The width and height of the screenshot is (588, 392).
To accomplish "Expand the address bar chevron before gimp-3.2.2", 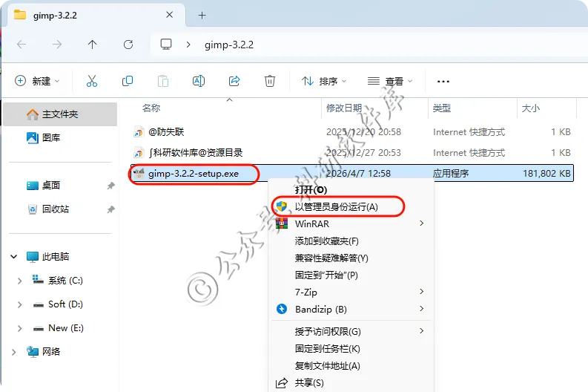I will point(188,45).
